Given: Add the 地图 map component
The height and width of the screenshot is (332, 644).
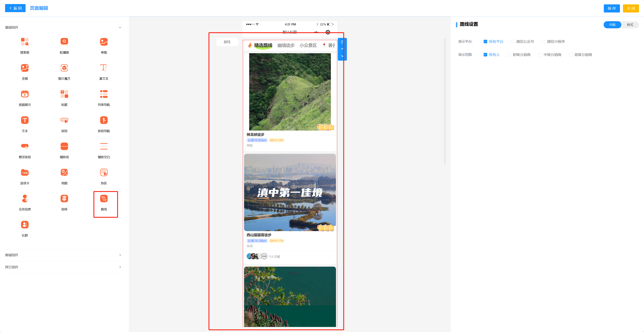Looking at the screenshot, I should (64, 172).
